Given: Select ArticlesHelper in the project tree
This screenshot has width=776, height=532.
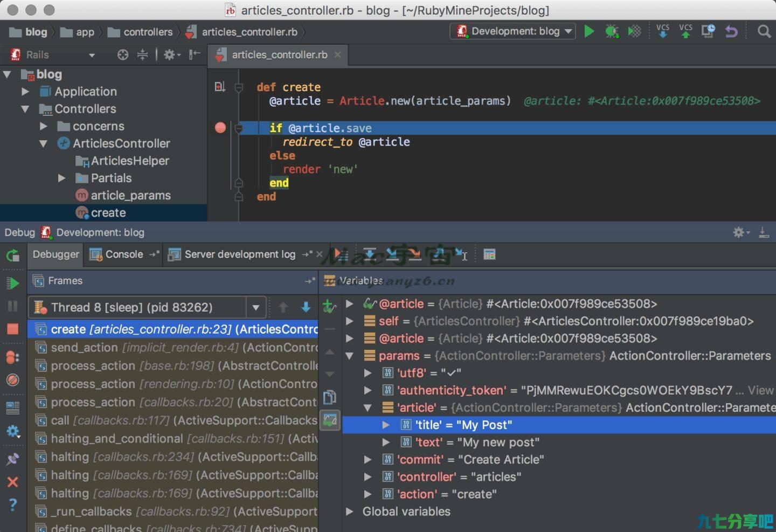Looking at the screenshot, I should coord(122,161).
